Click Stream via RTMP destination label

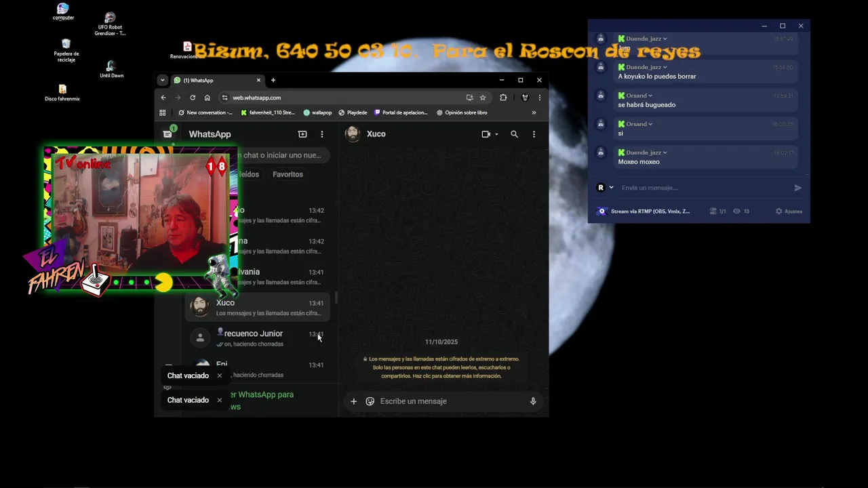(x=650, y=211)
